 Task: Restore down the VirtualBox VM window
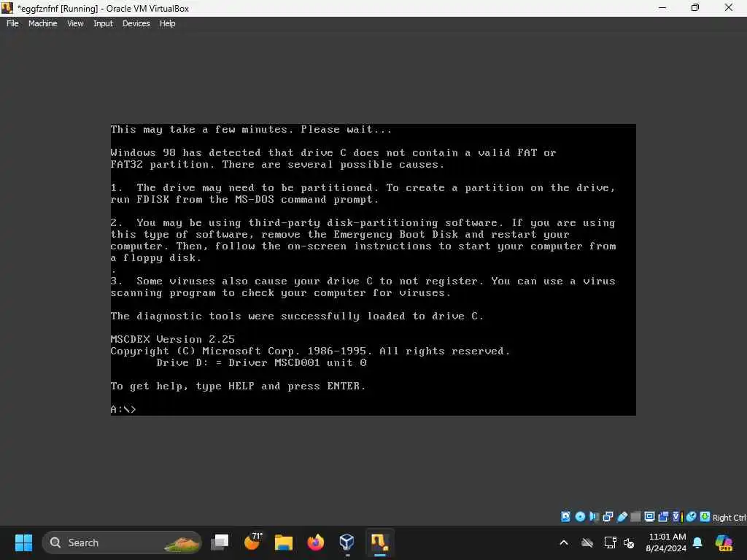695,7
